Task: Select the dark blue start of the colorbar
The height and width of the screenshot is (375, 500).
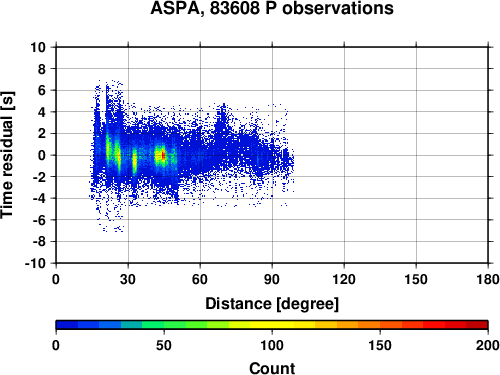Action: (x=67, y=325)
